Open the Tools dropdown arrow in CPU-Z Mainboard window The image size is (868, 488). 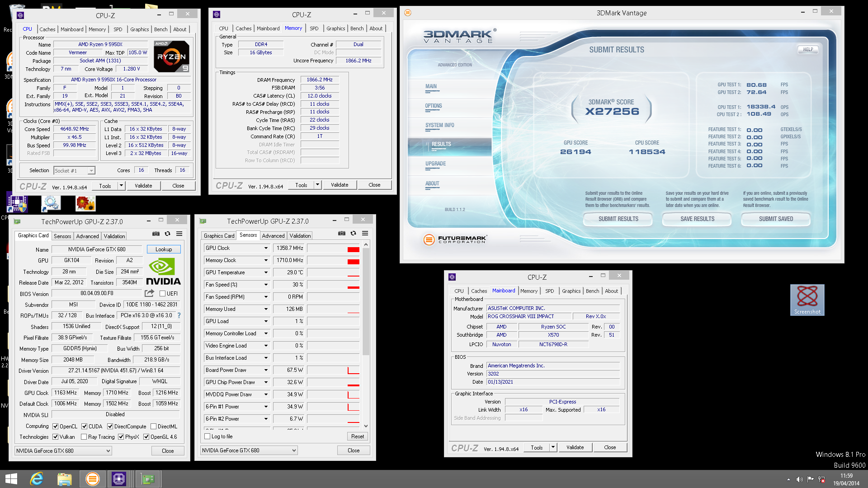[x=552, y=447]
